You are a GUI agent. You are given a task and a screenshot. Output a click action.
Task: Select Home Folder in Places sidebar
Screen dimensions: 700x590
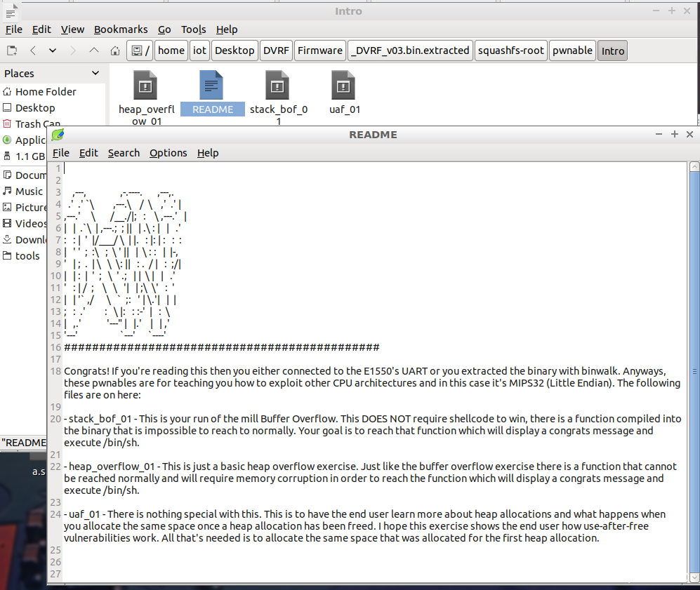[46, 92]
